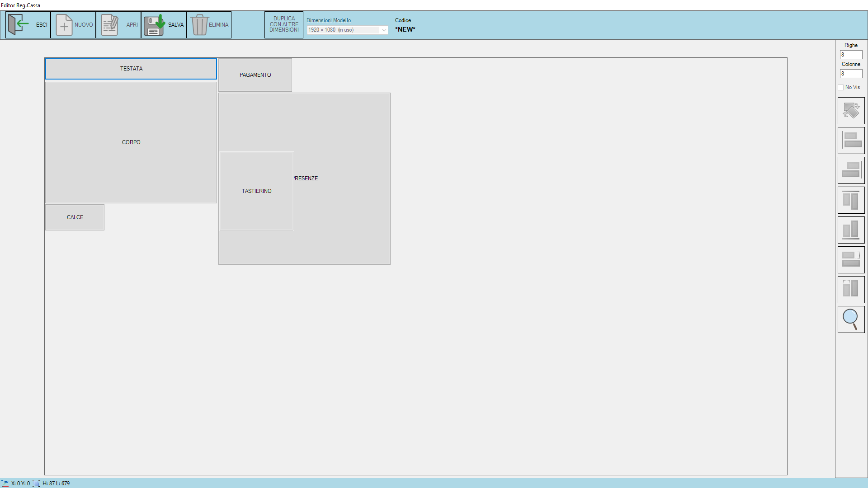Expand the Dimensioni Modello dropdown
Viewport: 868px width, 488px height.
coord(384,30)
